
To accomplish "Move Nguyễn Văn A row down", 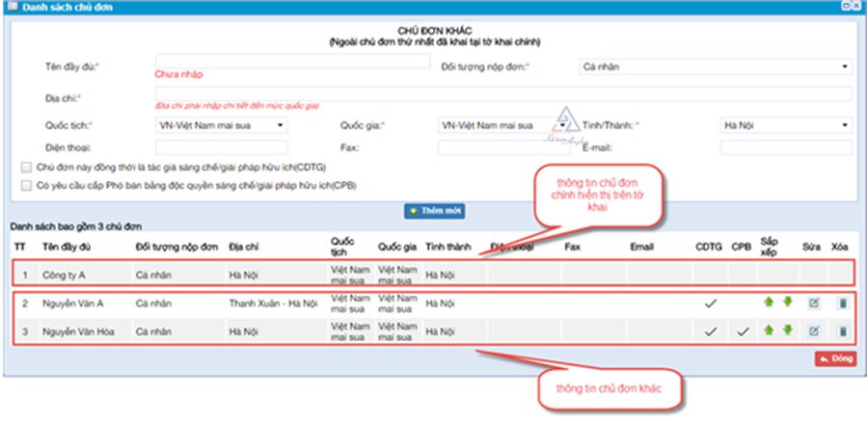I will coord(786,303).
